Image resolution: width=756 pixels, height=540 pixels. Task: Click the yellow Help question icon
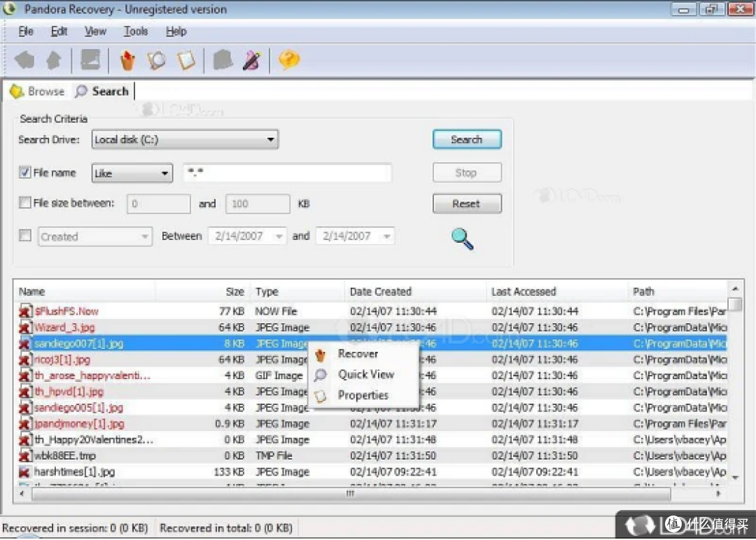289,59
